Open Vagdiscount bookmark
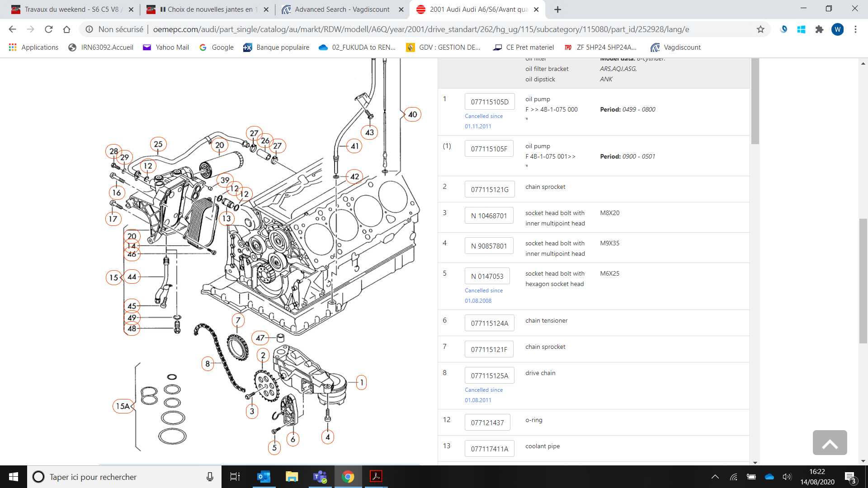The width and height of the screenshot is (868, 488). click(676, 47)
